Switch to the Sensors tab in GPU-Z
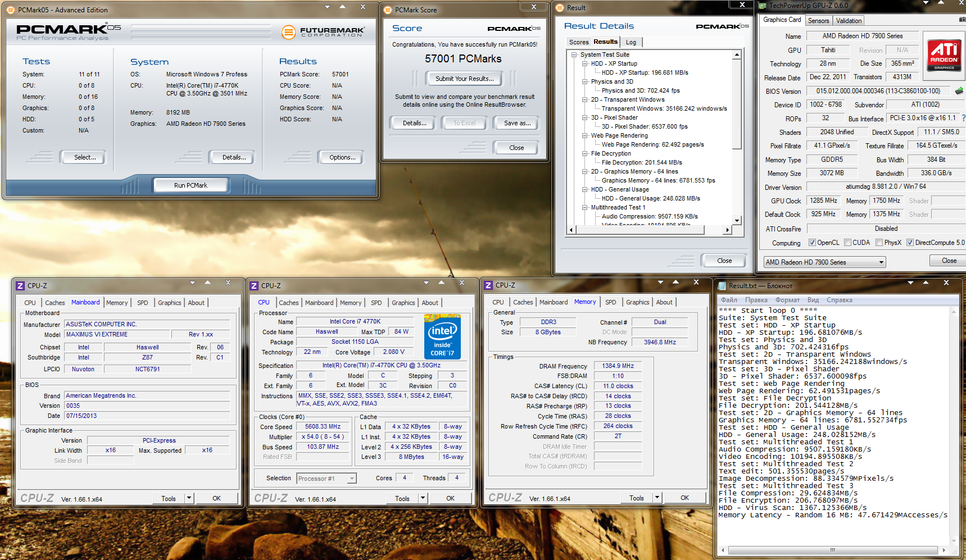 coord(818,21)
